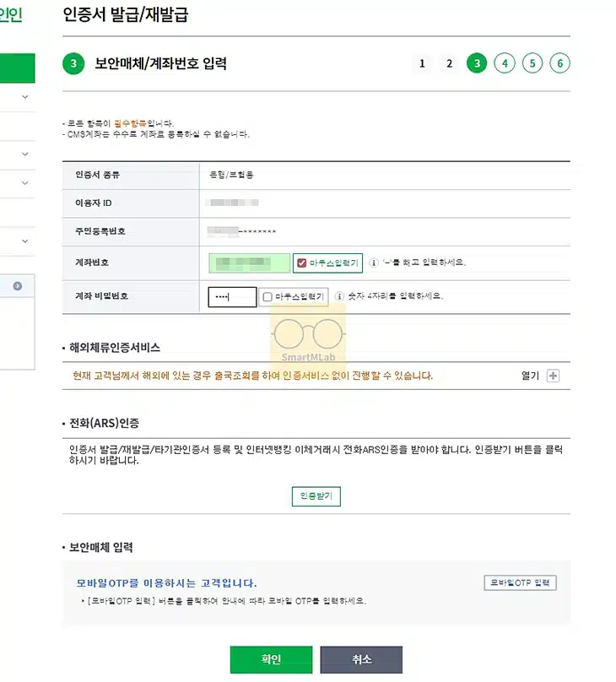The image size is (616, 682).
Task: Select step 4 in the progress steps
Action: tap(505, 63)
